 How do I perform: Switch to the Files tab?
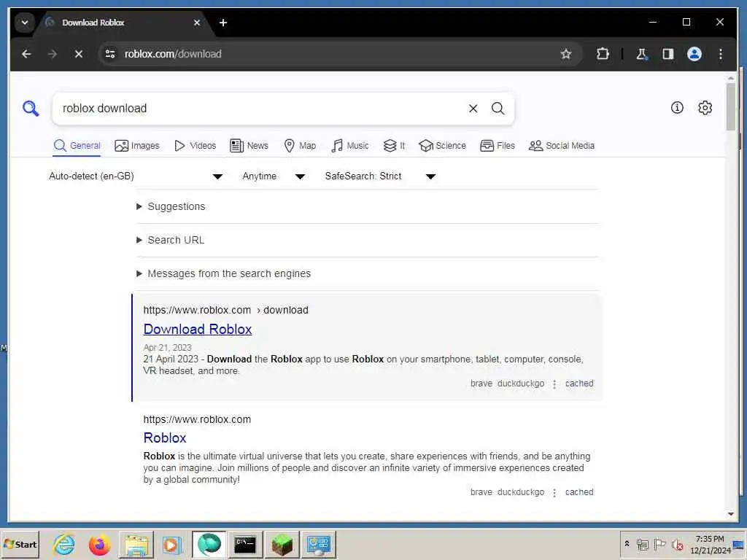coord(498,146)
